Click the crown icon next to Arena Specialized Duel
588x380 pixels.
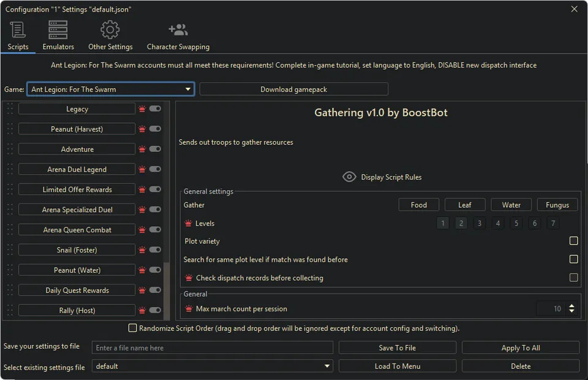coord(142,210)
